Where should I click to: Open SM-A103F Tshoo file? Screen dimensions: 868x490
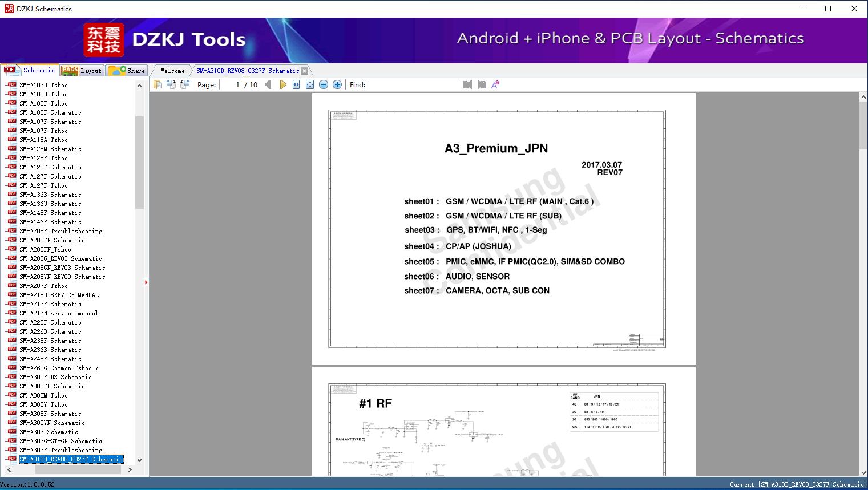43,103
